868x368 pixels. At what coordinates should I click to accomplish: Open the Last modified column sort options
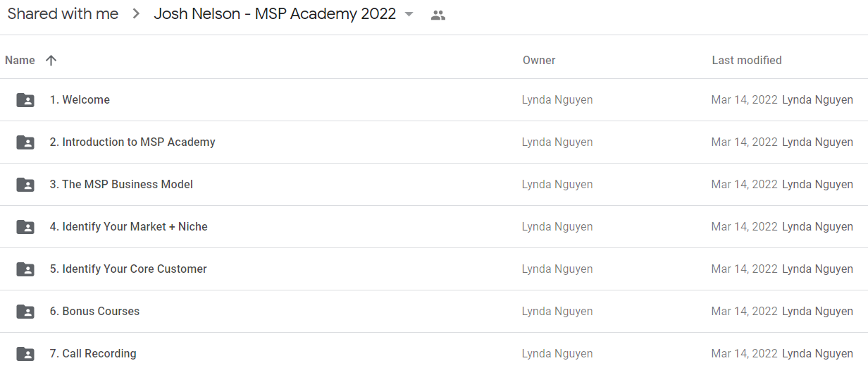point(747,61)
